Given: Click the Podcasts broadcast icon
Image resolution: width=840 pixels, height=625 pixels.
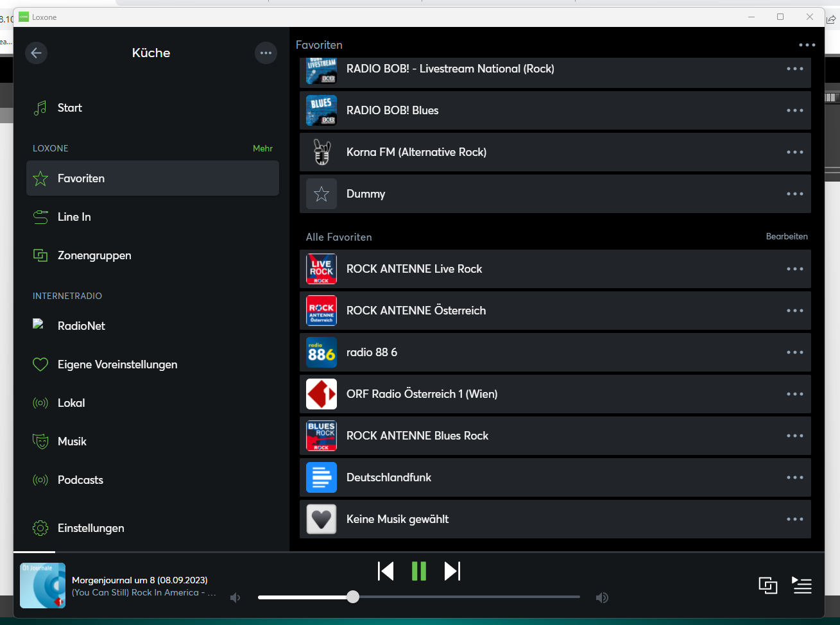Looking at the screenshot, I should pos(40,480).
